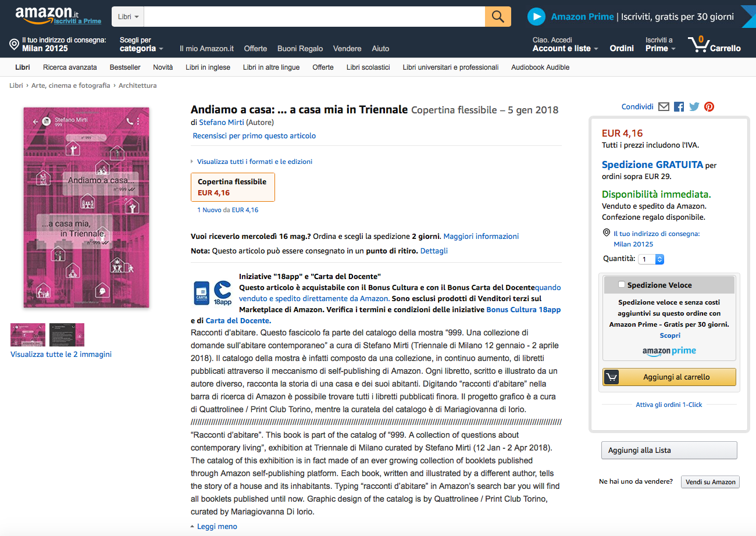Image resolution: width=756 pixels, height=536 pixels.
Task: Click into the search input field
Action: click(314, 17)
